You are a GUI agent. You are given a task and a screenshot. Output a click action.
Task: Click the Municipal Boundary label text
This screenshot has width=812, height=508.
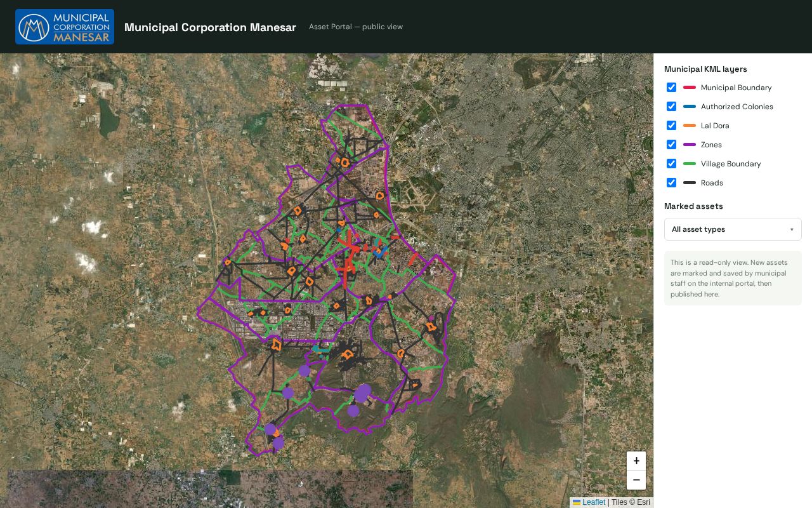(x=737, y=88)
